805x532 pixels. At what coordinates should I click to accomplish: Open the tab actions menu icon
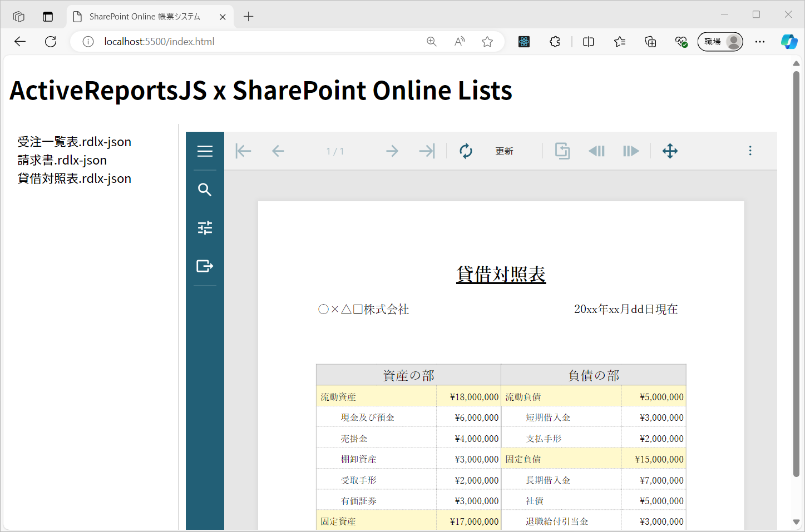coord(48,17)
